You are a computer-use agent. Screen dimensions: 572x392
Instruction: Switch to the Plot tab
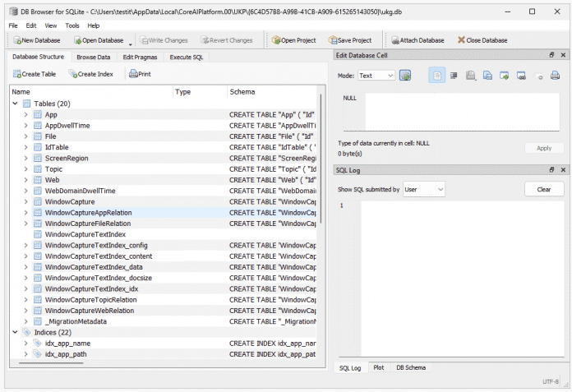click(x=379, y=367)
